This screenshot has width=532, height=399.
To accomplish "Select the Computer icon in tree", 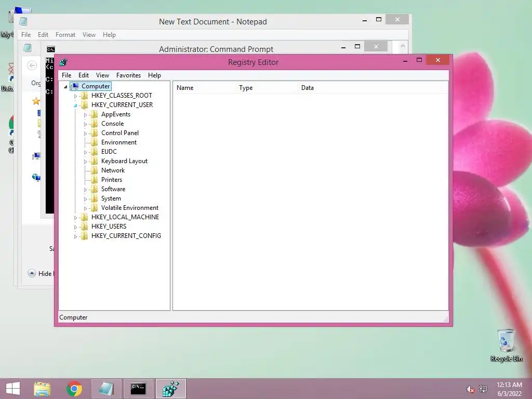I will (75, 86).
